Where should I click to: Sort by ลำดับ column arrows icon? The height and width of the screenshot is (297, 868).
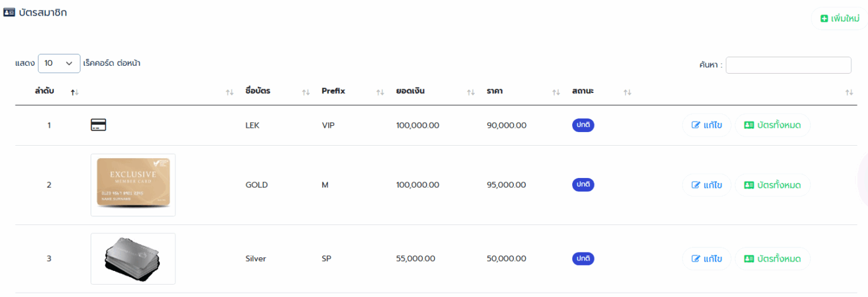point(74,92)
